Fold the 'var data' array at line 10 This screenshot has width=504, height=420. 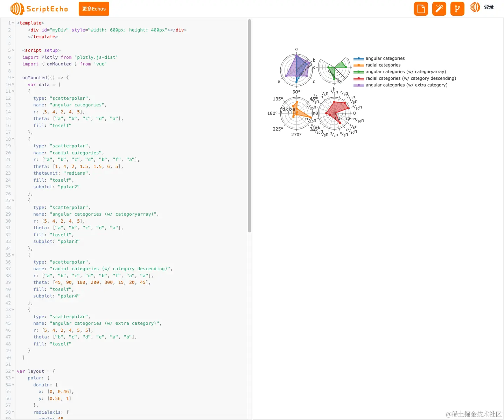(x=13, y=85)
